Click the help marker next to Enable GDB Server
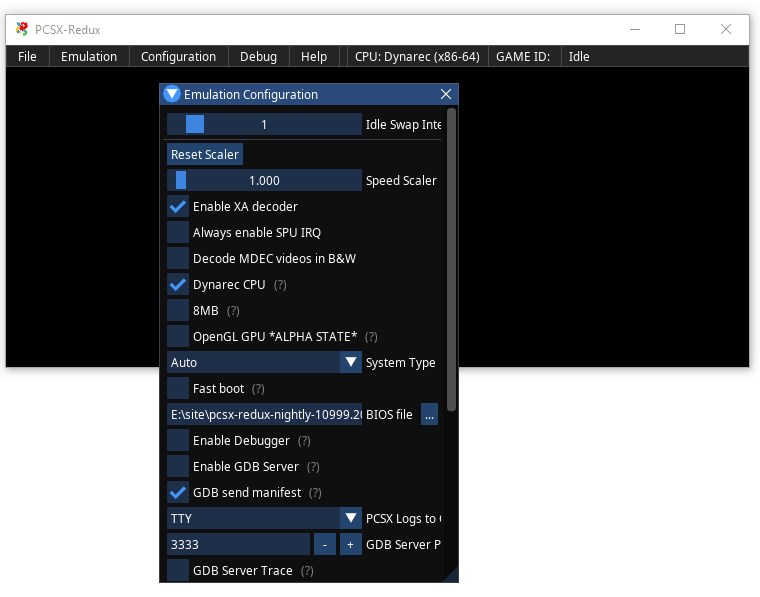 pos(313,467)
